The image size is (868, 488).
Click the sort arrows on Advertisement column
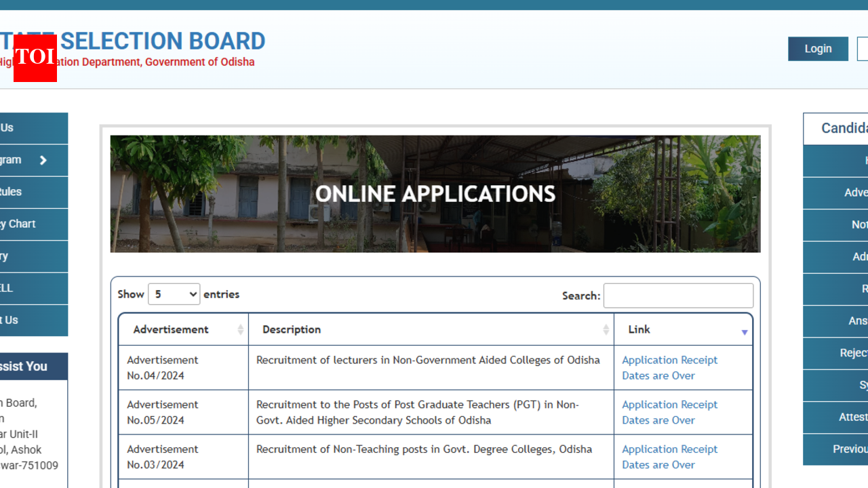click(241, 329)
